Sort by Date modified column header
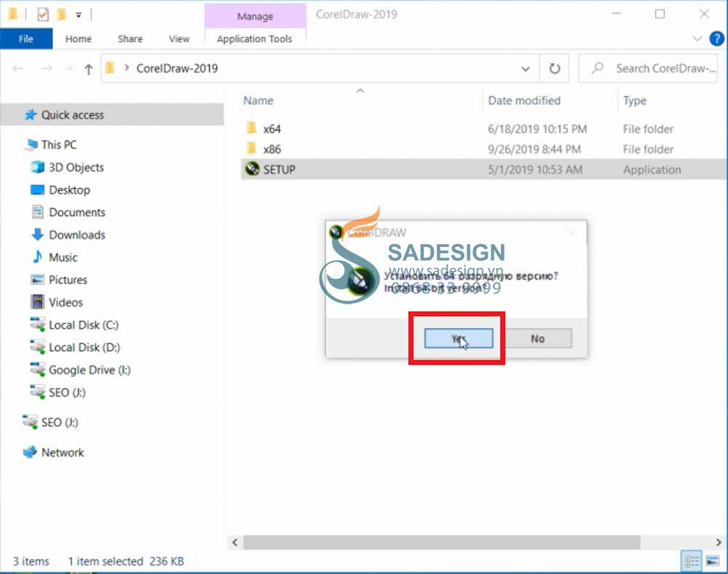Viewport: 728px width, 574px height. [524, 101]
